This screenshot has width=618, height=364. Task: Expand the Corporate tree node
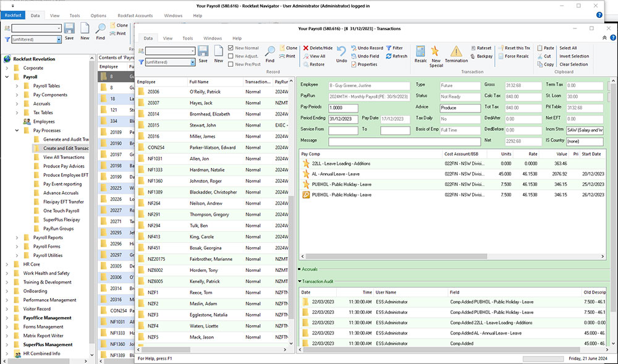point(7,68)
